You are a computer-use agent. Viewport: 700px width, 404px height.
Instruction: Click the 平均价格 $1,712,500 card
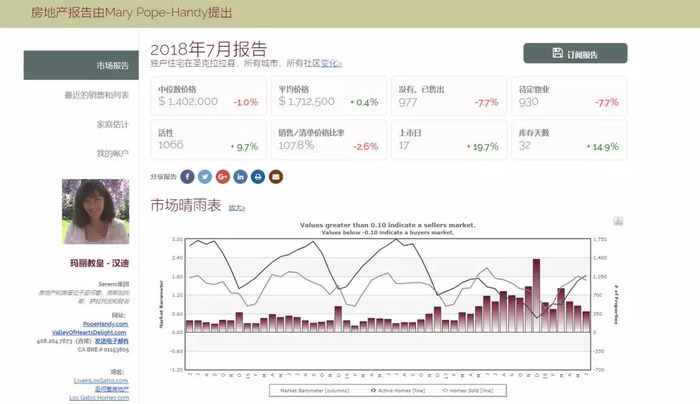click(329, 96)
